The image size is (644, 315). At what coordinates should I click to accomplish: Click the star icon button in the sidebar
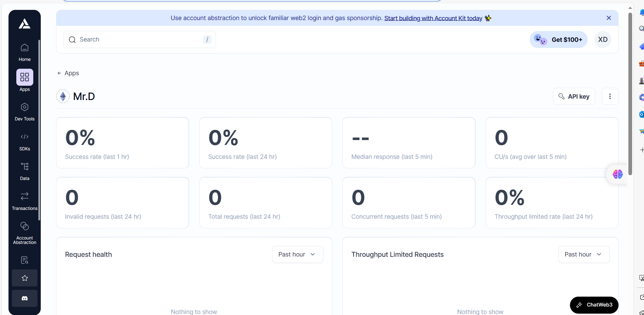pos(24,278)
